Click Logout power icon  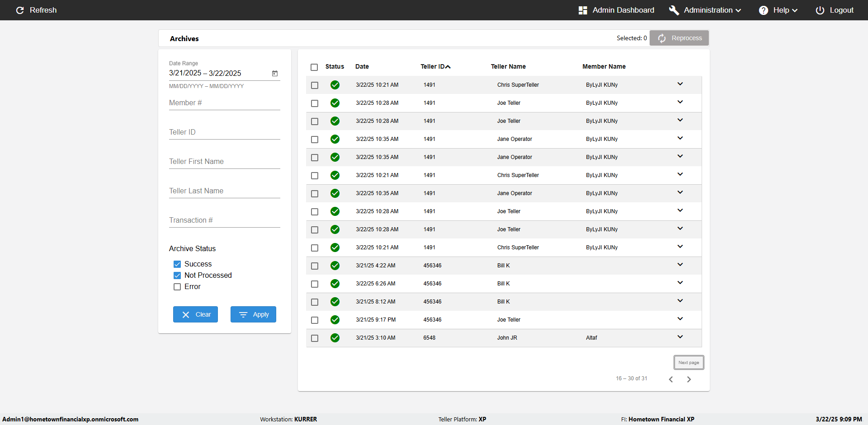click(820, 10)
